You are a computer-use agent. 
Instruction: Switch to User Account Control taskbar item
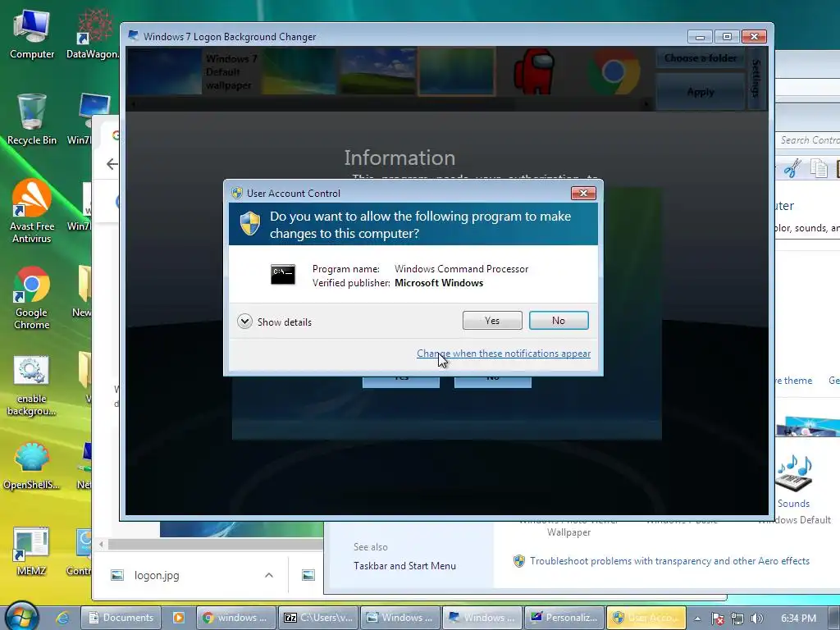pos(646,618)
